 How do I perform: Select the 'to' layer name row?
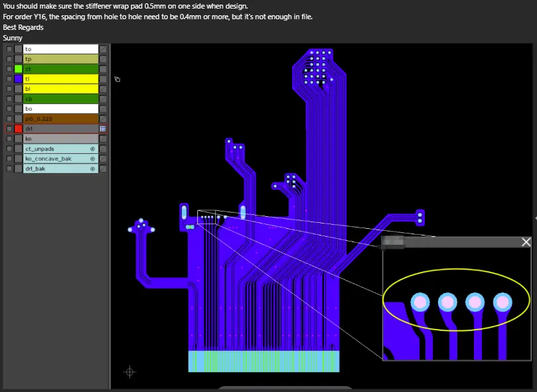pos(60,49)
